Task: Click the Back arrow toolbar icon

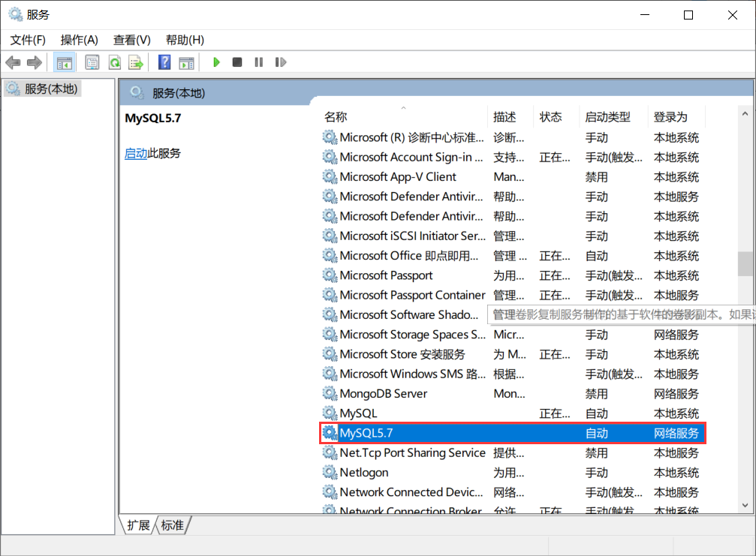Action: (13, 62)
